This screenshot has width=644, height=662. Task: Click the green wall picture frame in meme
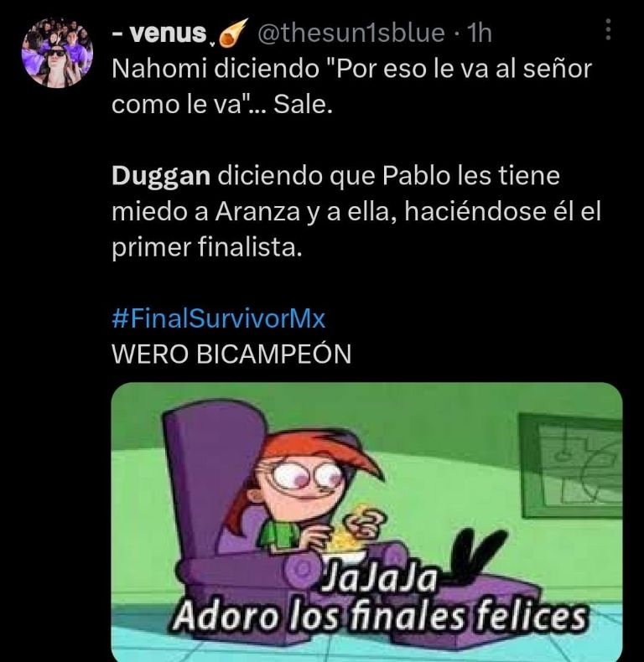pos(571,465)
